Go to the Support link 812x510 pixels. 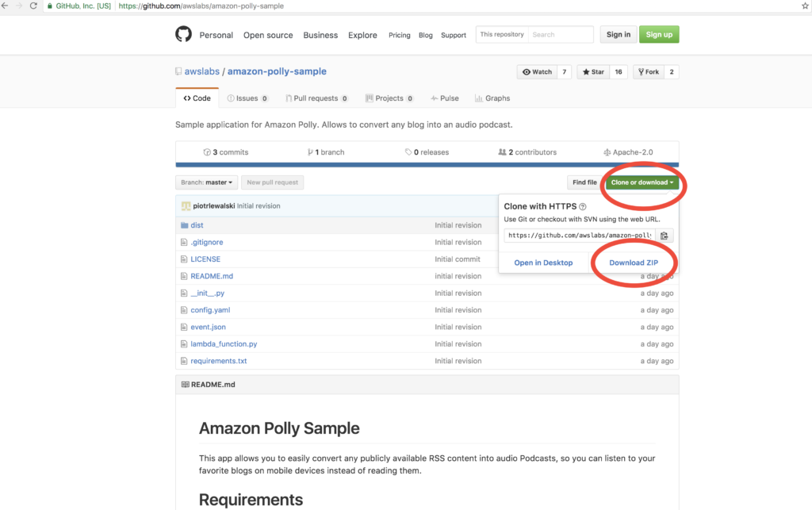pos(454,35)
